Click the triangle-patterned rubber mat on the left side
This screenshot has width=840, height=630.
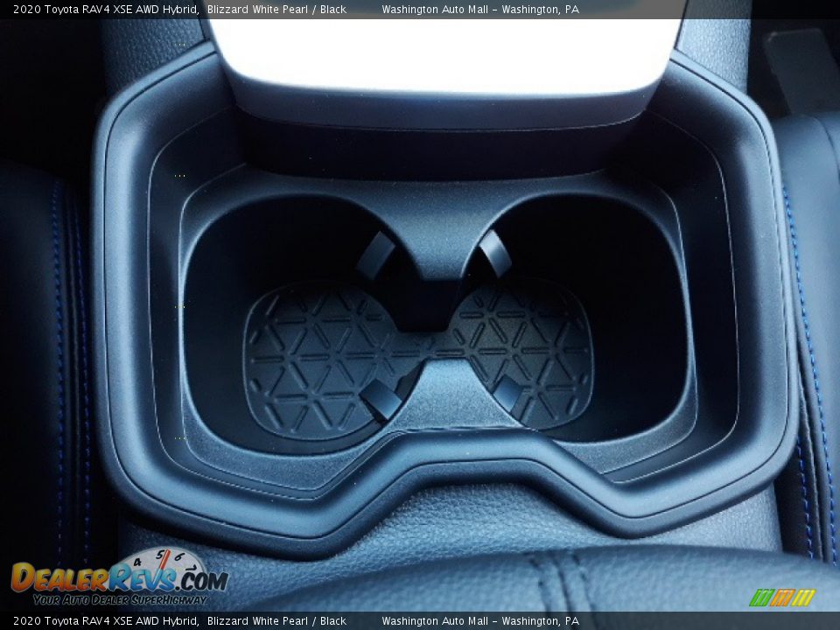(x=315, y=359)
